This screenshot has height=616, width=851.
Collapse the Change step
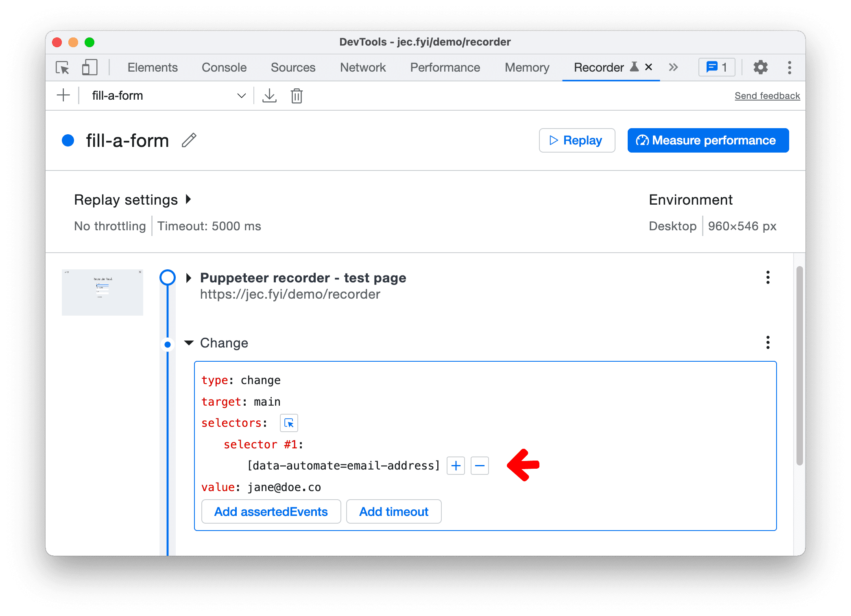click(186, 342)
